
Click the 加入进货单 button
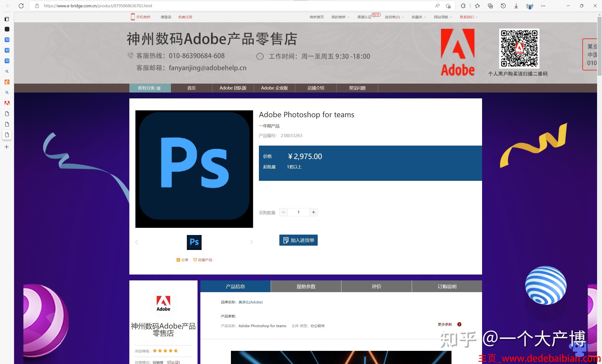click(298, 240)
